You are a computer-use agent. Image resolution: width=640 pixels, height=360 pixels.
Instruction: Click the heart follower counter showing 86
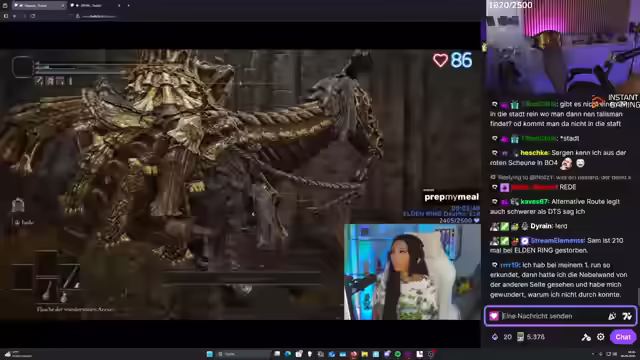pos(452,60)
